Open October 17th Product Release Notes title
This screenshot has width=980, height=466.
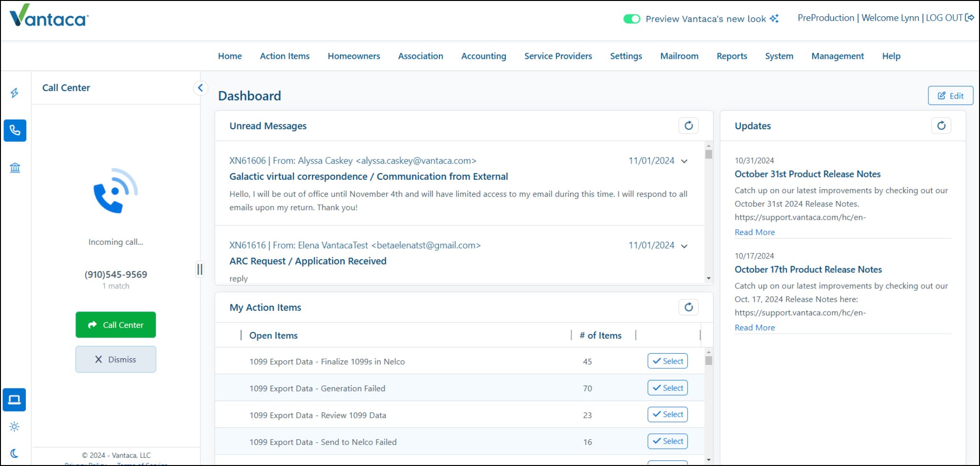tap(808, 269)
